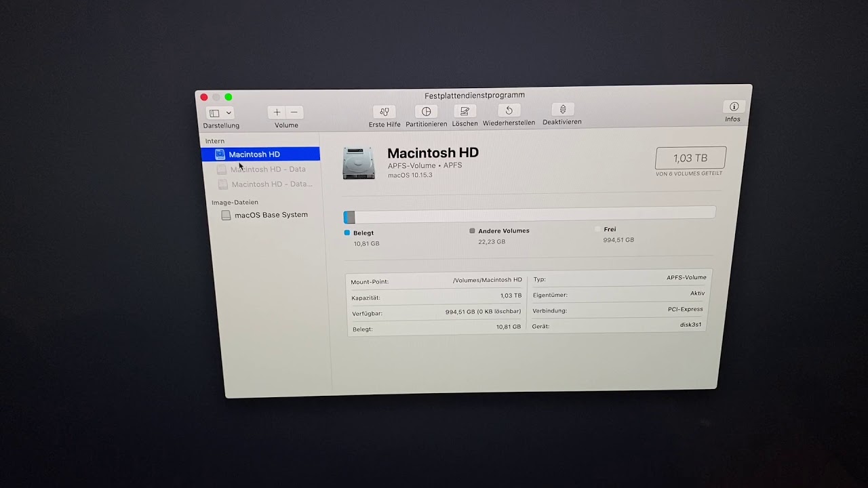Select the Macintosh HD - Data volume
This screenshot has width=868, height=488.
[x=268, y=169]
